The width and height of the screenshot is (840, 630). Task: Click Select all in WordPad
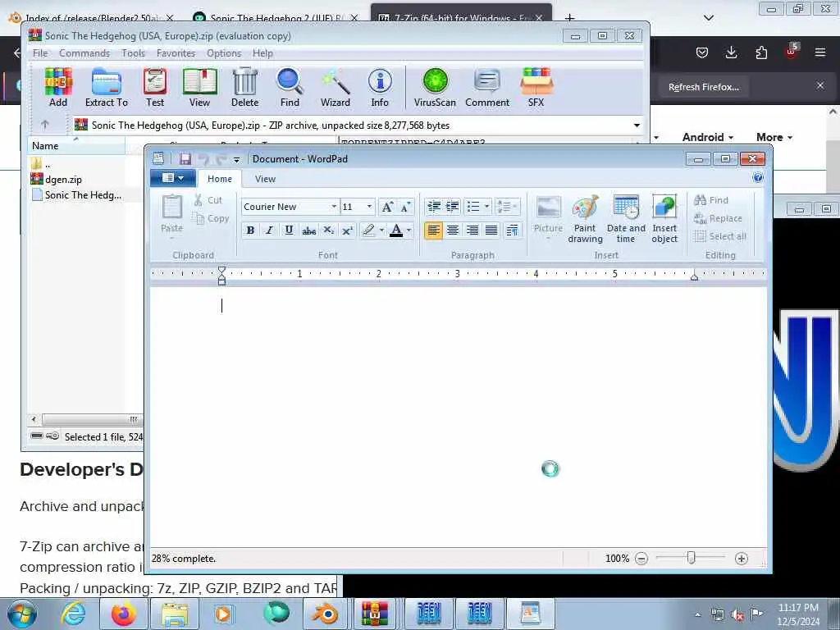click(x=719, y=236)
